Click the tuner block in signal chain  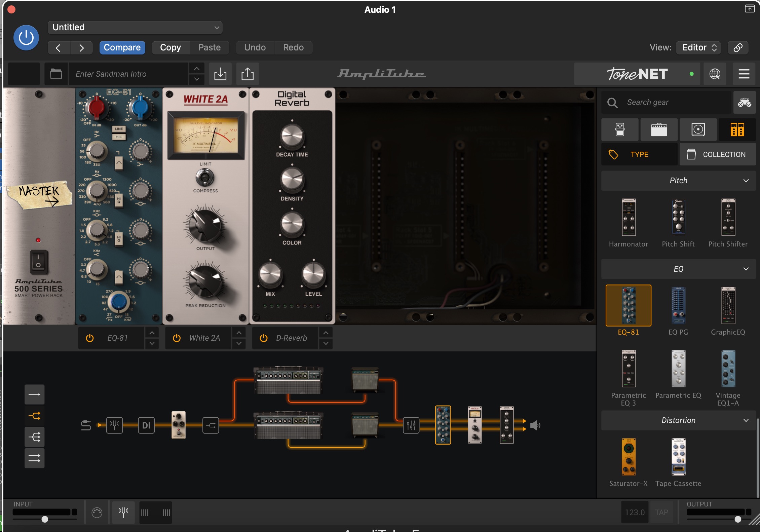(114, 425)
